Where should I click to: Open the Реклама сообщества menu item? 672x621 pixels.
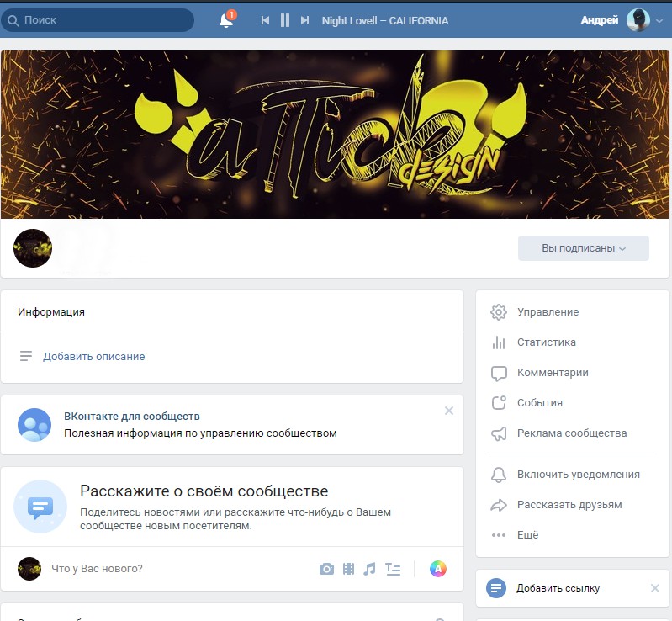click(572, 433)
